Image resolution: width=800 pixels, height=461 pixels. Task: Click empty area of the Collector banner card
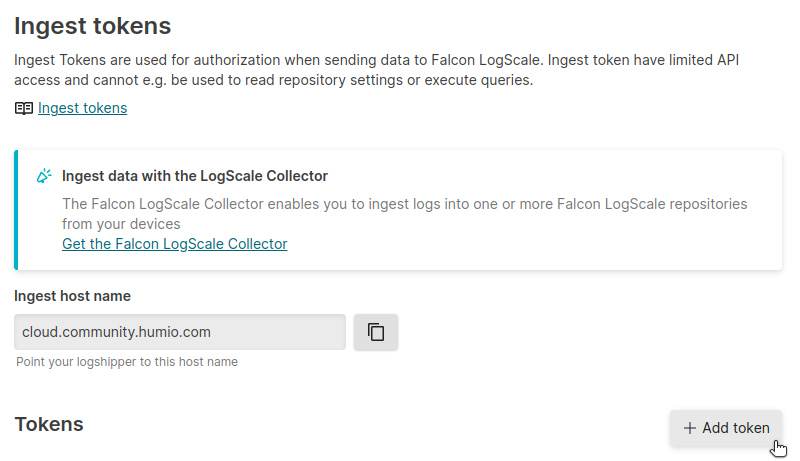coord(536,244)
